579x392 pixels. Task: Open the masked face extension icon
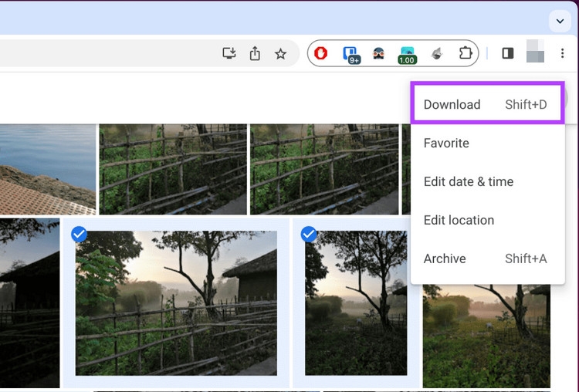[x=378, y=53]
